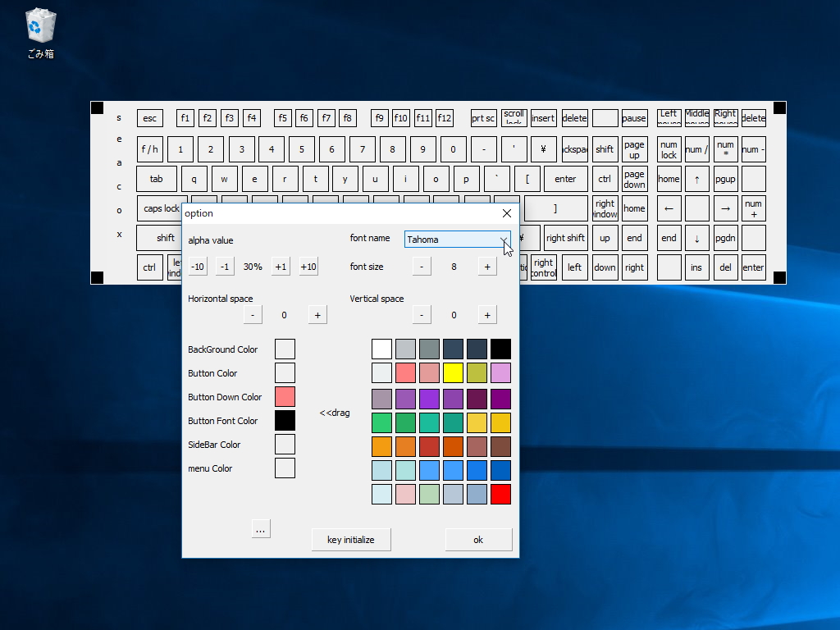Viewport: 840px width, 630px height.
Task: Click the ins numpad key
Action: pos(697,267)
